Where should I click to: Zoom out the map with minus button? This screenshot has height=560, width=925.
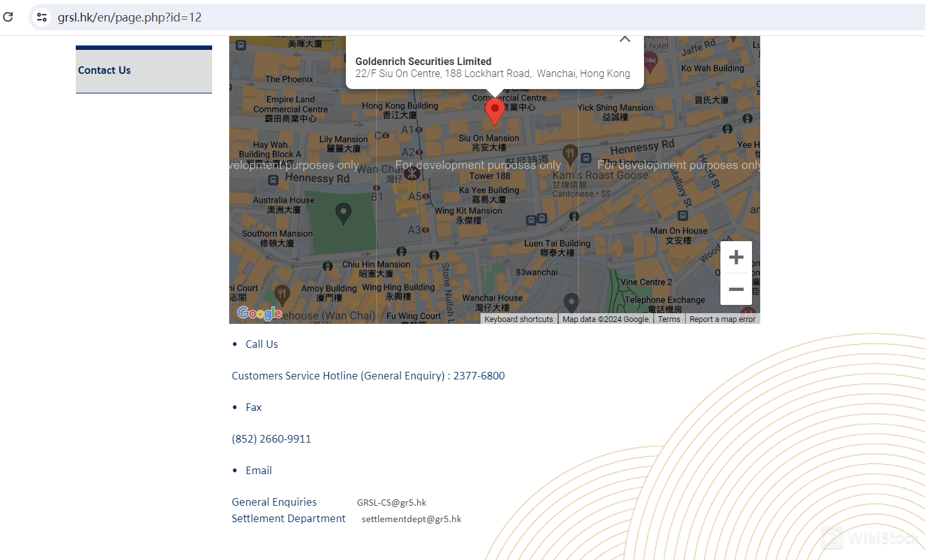click(736, 289)
